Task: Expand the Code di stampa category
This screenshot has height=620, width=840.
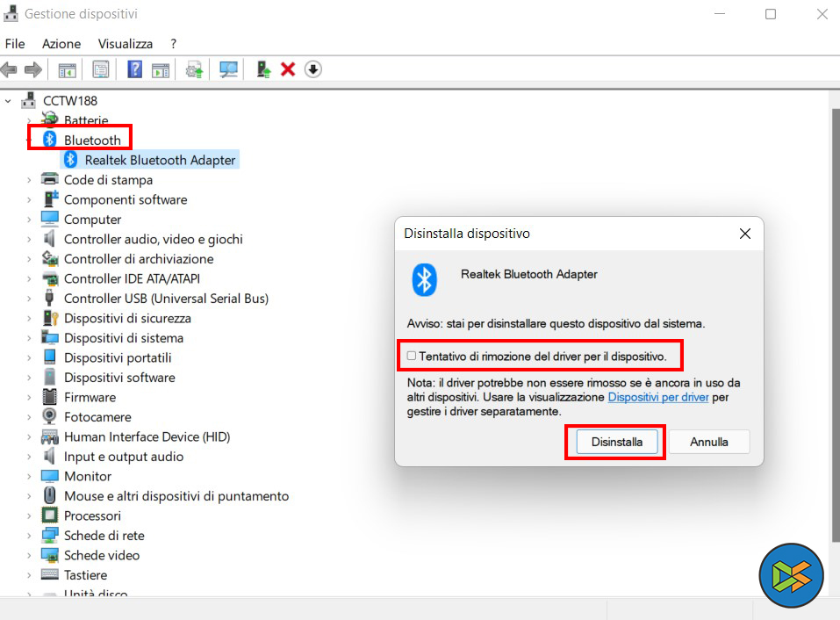Action: pos(29,179)
